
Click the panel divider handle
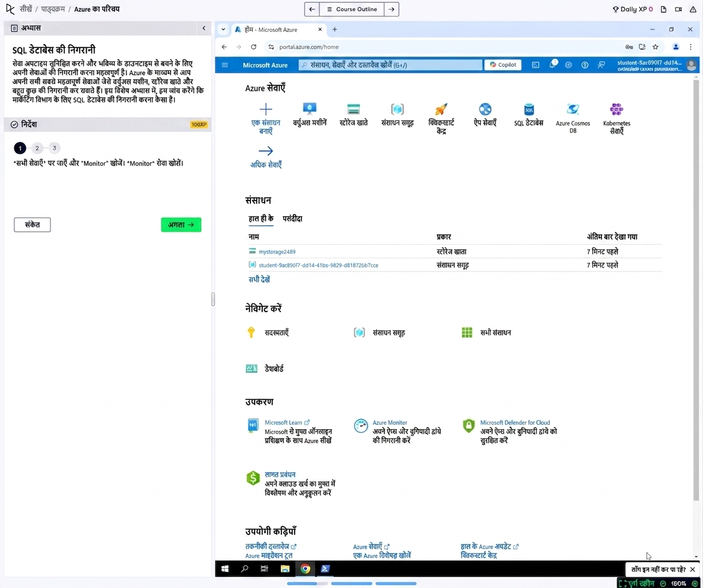click(213, 299)
